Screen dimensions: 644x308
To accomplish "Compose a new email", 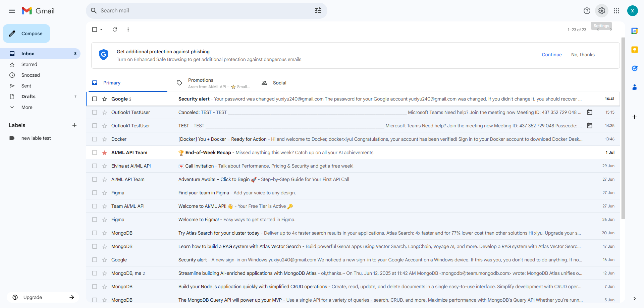I will [x=26, y=34].
